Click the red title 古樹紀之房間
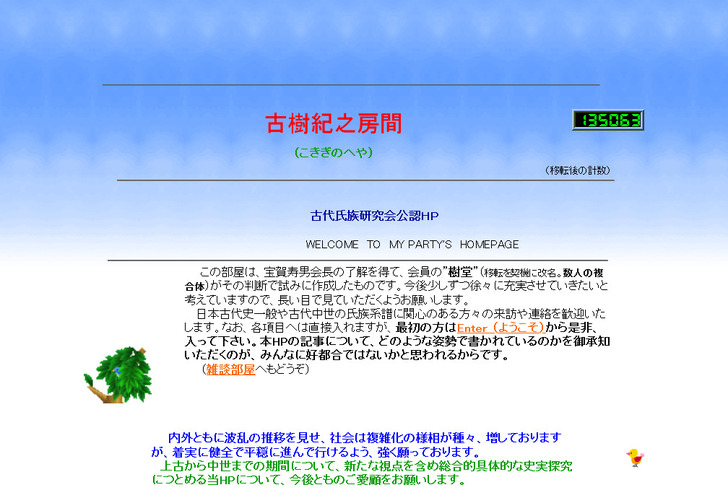This screenshot has height=498, width=728. [x=333, y=124]
